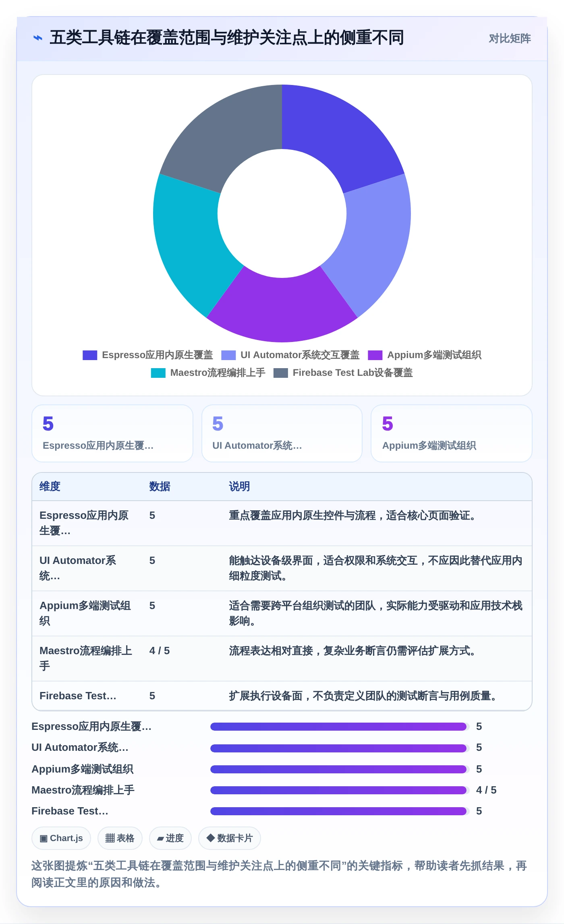The width and height of the screenshot is (564, 924).
Task: Toggle Firebase Test Lab设备覆盖 legend swatch
Action: [281, 373]
